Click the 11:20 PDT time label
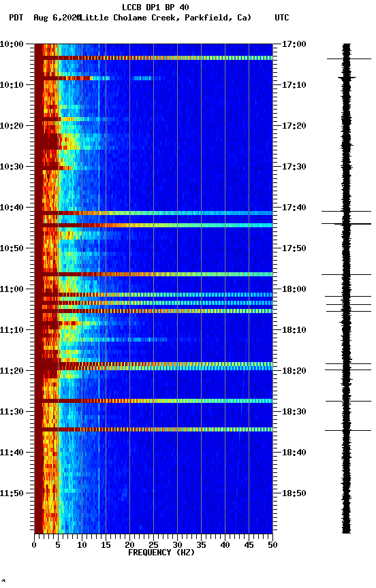Screen dimensions: 376x588 tap(12, 372)
